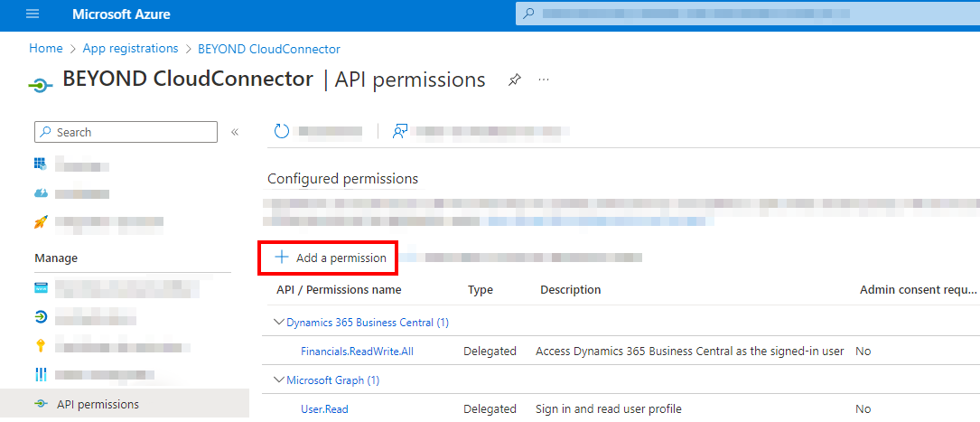The image size is (980, 422).
Task: Go to Home breadcrumb
Action: coord(46,49)
